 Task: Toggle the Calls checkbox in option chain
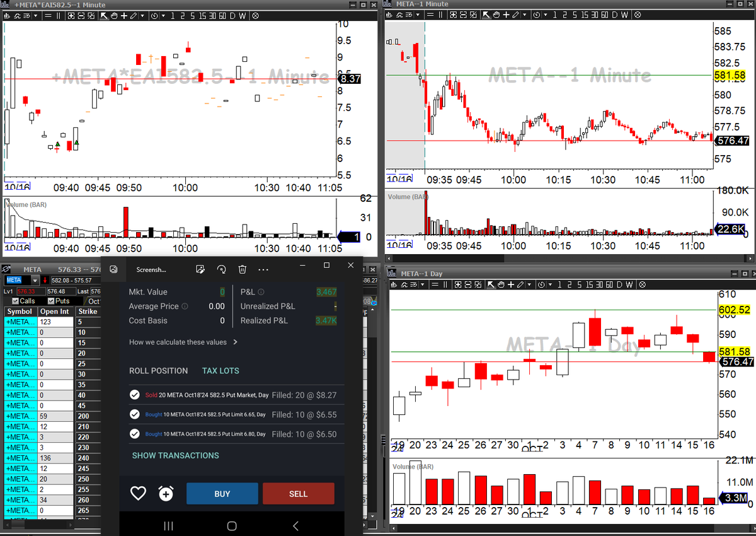(x=16, y=301)
